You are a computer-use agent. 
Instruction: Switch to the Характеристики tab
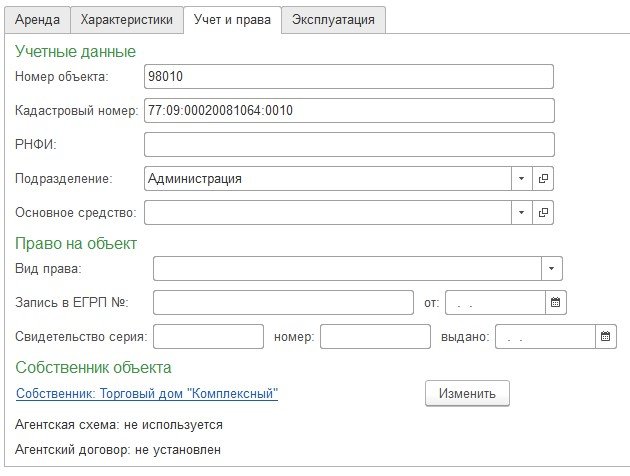coord(128,20)
